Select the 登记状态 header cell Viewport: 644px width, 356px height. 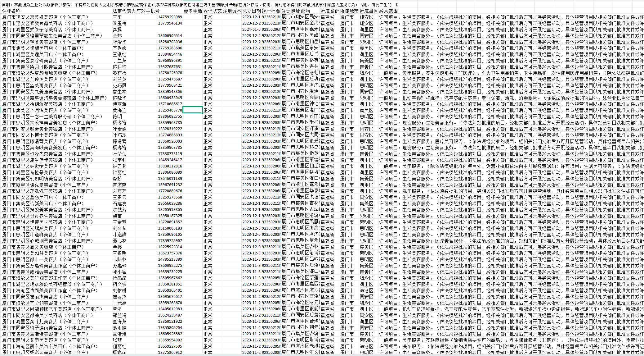coord(212,11)
